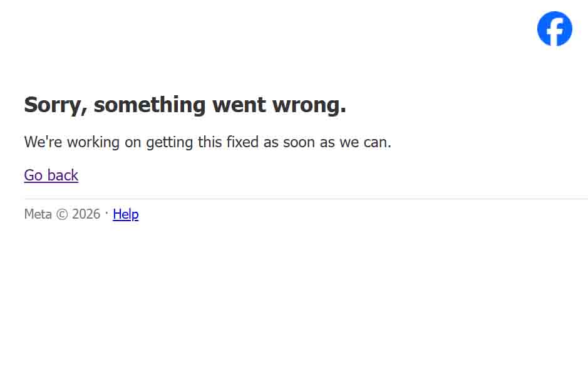This screenshot has height=391, width=588.
Task: Click the horizontal divider line above footer
Action: click(306, 197)
